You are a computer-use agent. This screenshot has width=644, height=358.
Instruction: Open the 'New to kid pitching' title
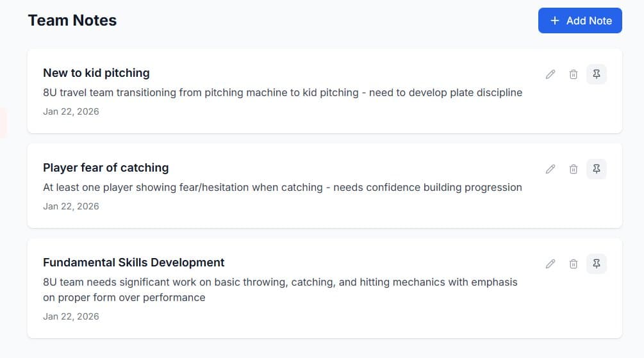click(x=96, y=73)
